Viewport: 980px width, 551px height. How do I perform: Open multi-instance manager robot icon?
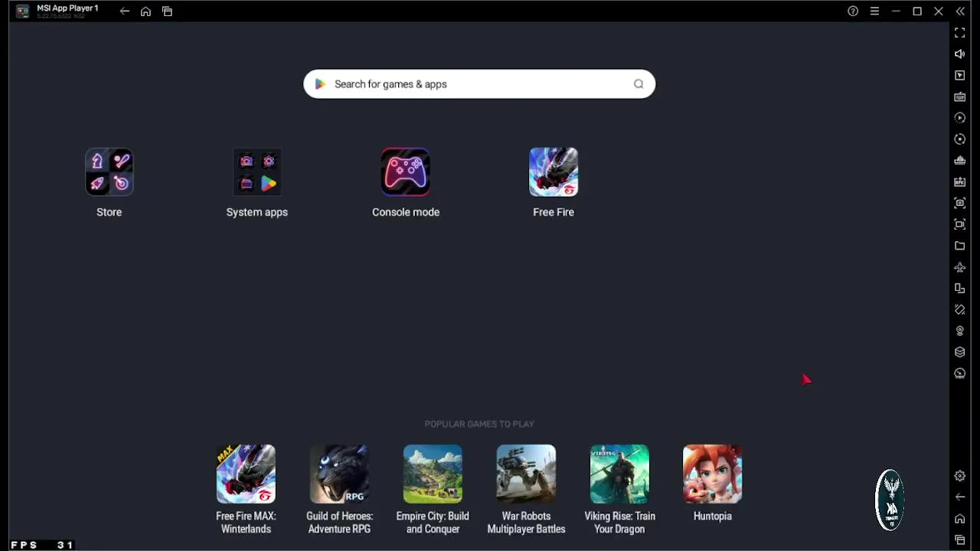[x=960, y=161]
